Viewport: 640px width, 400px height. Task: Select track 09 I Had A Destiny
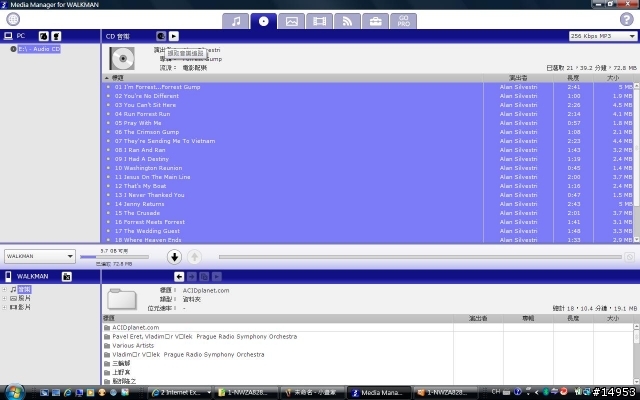(x=368, y=159)
